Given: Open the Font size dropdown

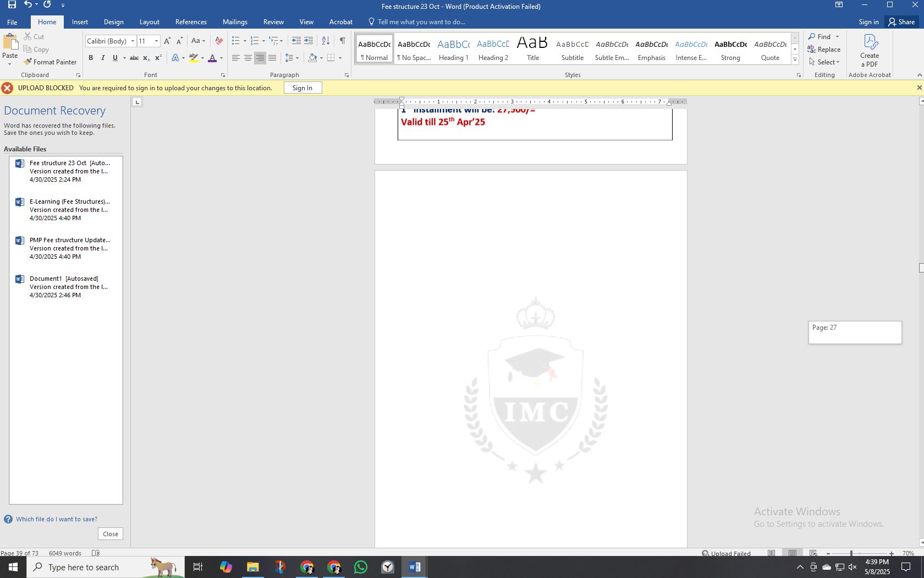Looking at the screenshot, I should (x=156, y=41).
